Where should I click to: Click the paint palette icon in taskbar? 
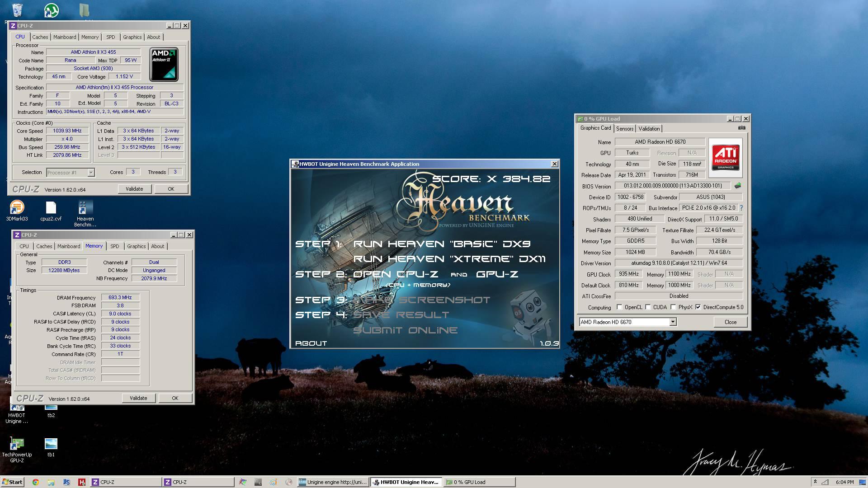273,482
